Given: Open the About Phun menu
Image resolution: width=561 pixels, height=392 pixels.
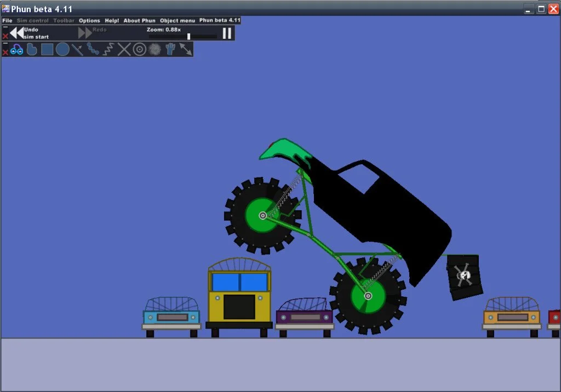Looking at the screenshot, I should click(139, 20).
